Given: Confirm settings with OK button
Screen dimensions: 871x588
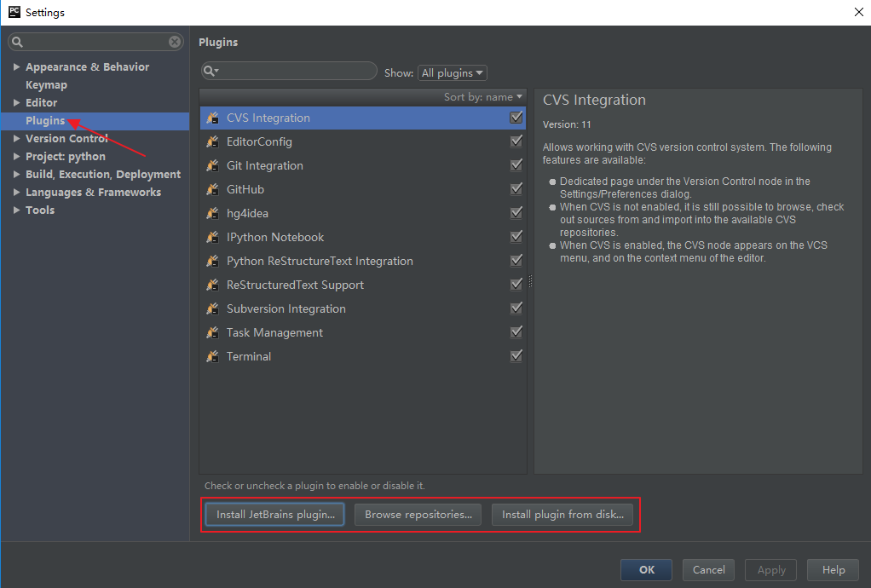Looking at the screenshot, I should point(647,569).
